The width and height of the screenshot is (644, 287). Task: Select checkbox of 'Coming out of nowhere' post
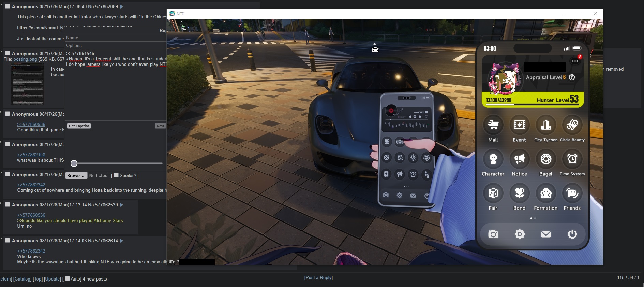coord(8,174)
